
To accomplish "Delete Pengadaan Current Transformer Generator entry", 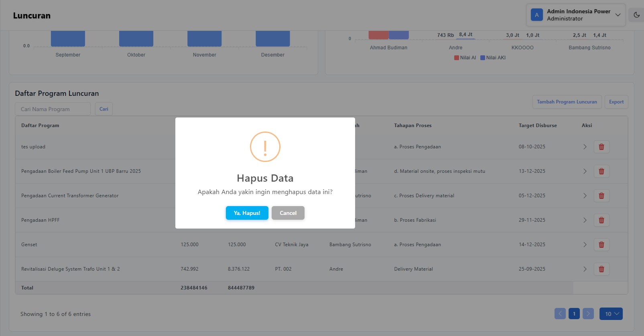I will coord(601,196).
